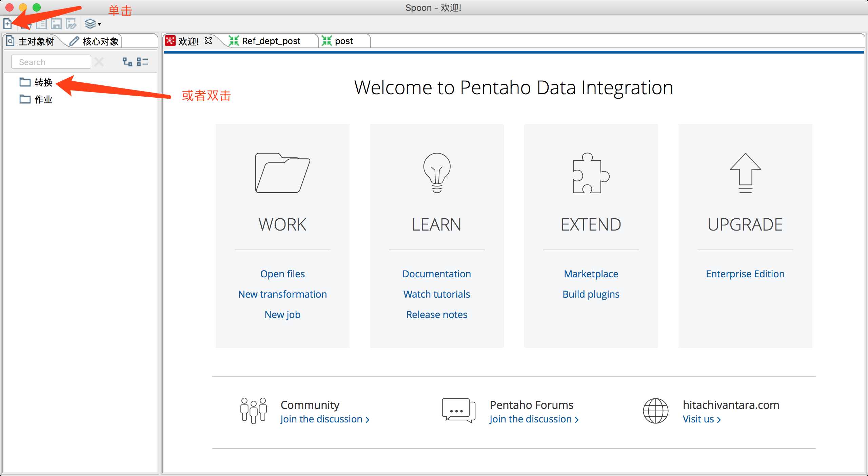The image size is (868, 476).
Task: Click the Save As toolbar icon
Action: (71, 24)
